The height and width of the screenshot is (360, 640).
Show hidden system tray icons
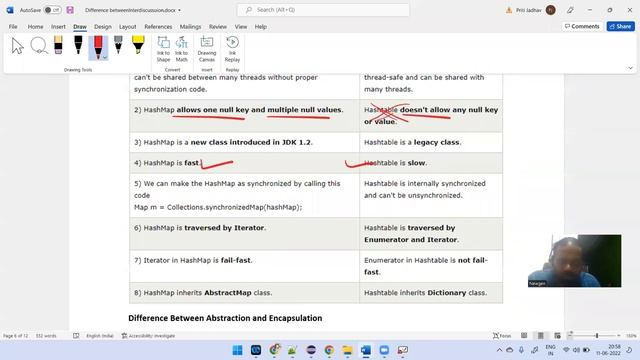tap(499, 350)
